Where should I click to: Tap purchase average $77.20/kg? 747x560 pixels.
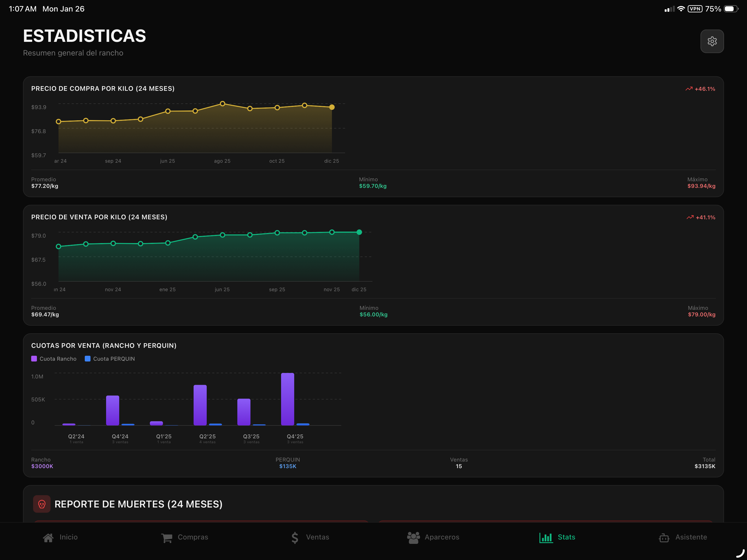pyautogui.click(x=45, y=186)
